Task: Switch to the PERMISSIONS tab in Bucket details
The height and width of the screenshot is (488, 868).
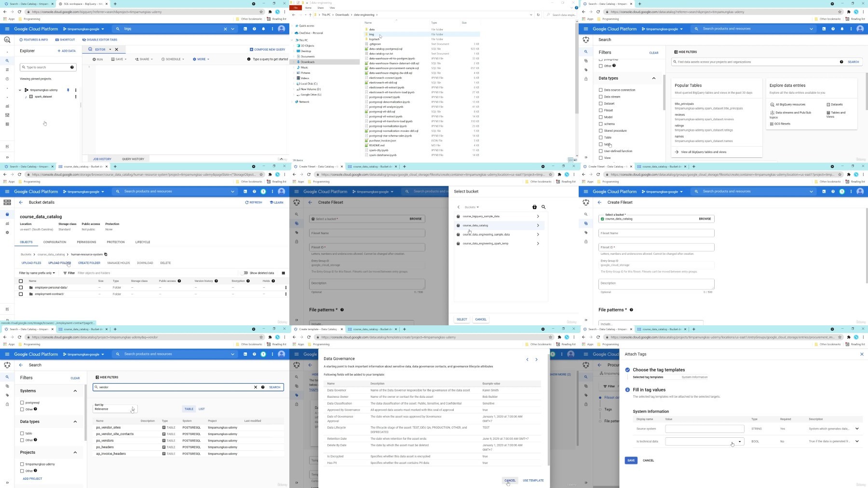Action: (x=86, y=242)
